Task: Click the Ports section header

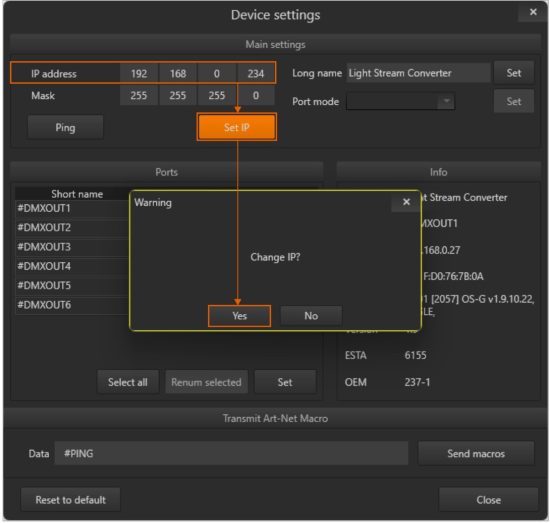Action: pos(167,172)
